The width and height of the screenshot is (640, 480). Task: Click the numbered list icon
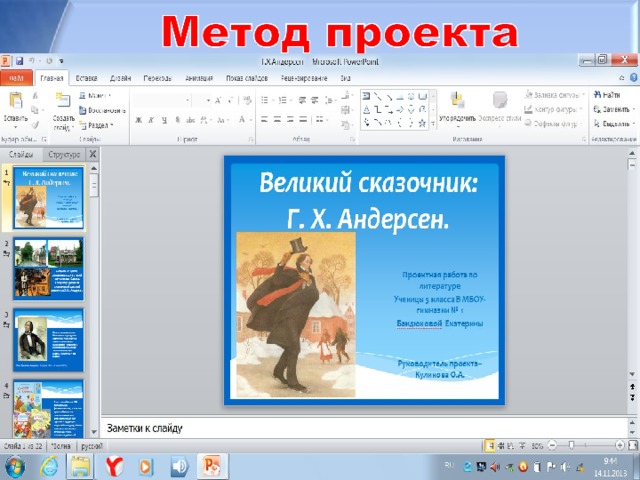(282, 100)
